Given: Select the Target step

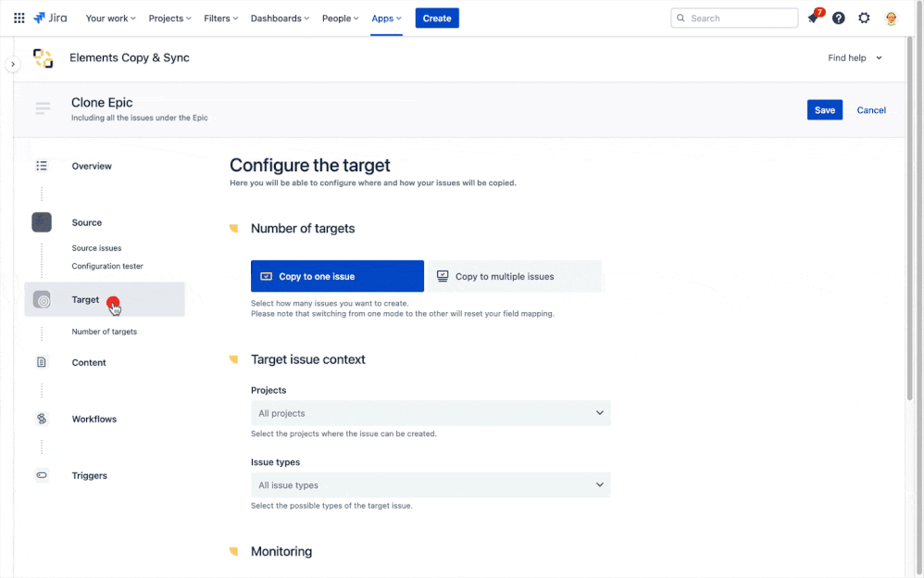Looking at the screenshot, I should pos(105,299).
